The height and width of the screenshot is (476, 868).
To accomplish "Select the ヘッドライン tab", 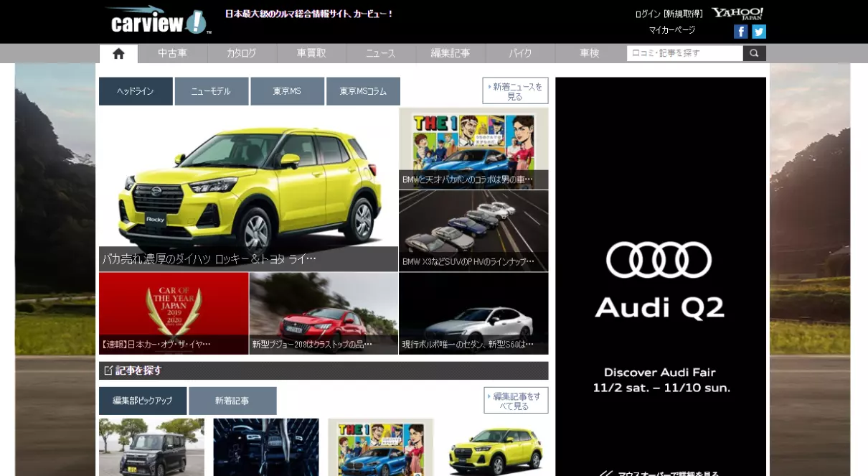I will click(x=136, y=91).
